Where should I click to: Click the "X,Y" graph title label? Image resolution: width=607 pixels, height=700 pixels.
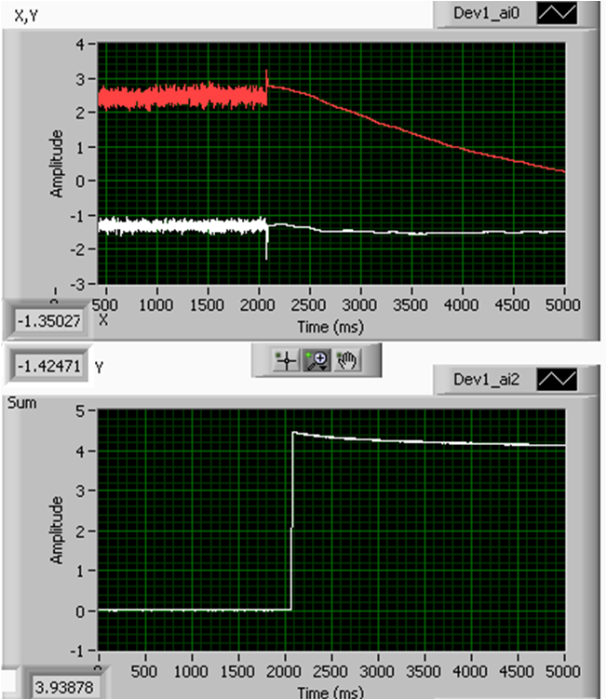(x=26, y=13)
